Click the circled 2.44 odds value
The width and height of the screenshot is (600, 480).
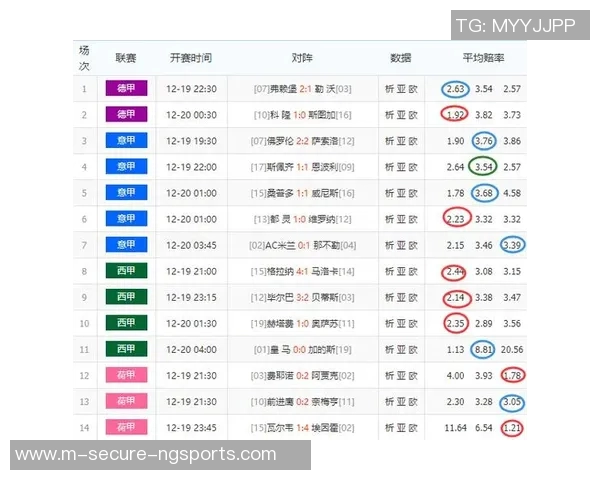[454, 272]
